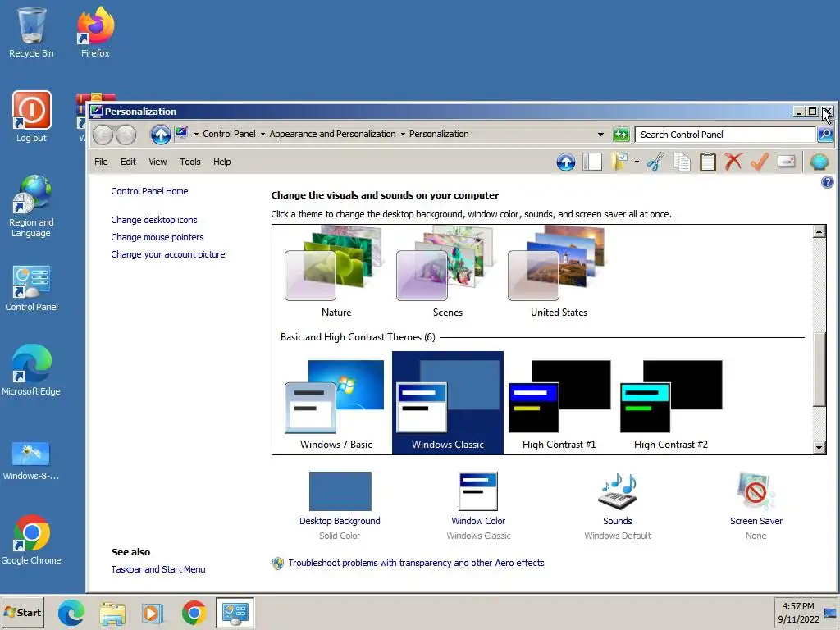
Task: Select the High Contrast #1 theme
Action: point(559,403)
